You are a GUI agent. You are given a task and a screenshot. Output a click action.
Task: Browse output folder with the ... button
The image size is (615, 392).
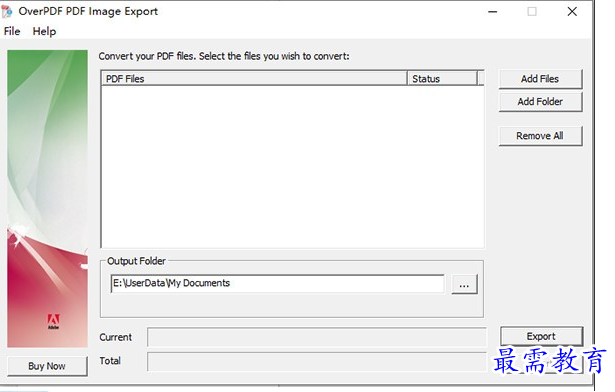pos(464,284)
